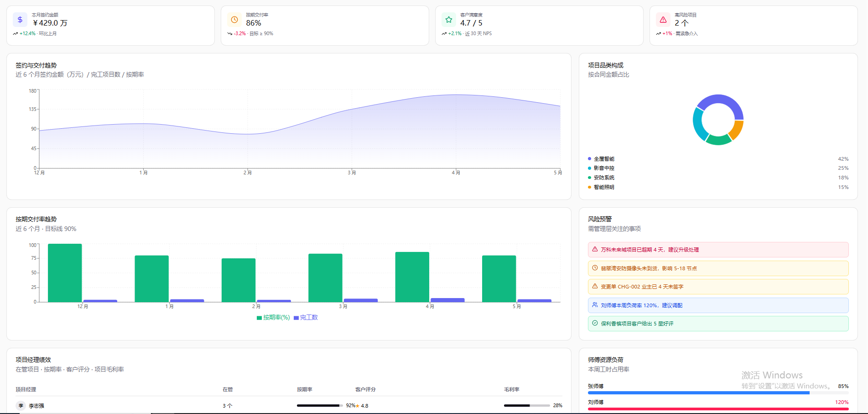Click the green 12 月 bar in 按期交付率趋势
This screenshot has width=868, height=414.
(65, 273)
